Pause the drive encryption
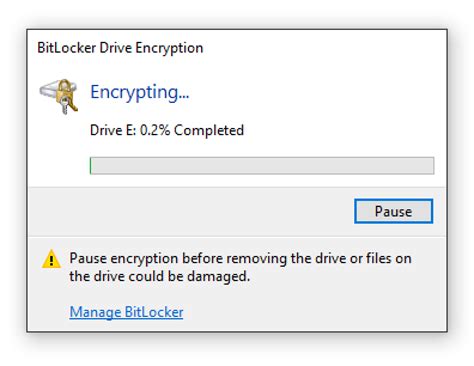474x366 pixels. [393, 211]
